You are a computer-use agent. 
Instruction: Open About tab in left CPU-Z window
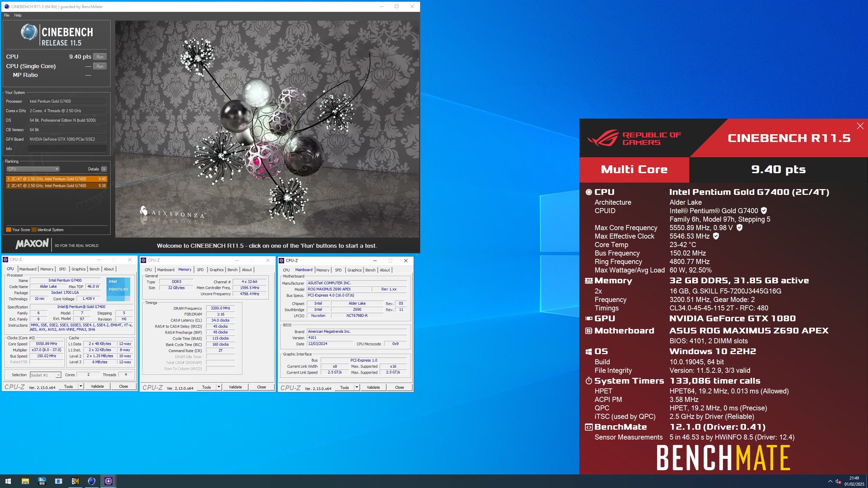(109, 269)
